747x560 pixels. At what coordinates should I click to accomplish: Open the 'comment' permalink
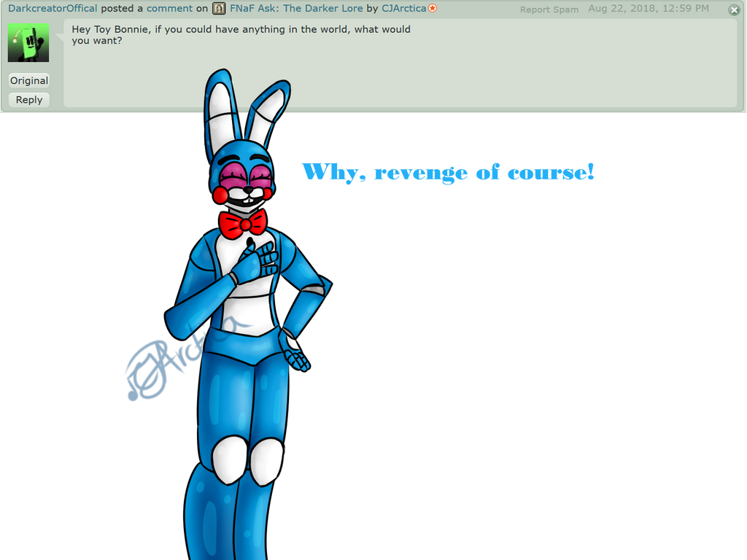pos(169,9)
